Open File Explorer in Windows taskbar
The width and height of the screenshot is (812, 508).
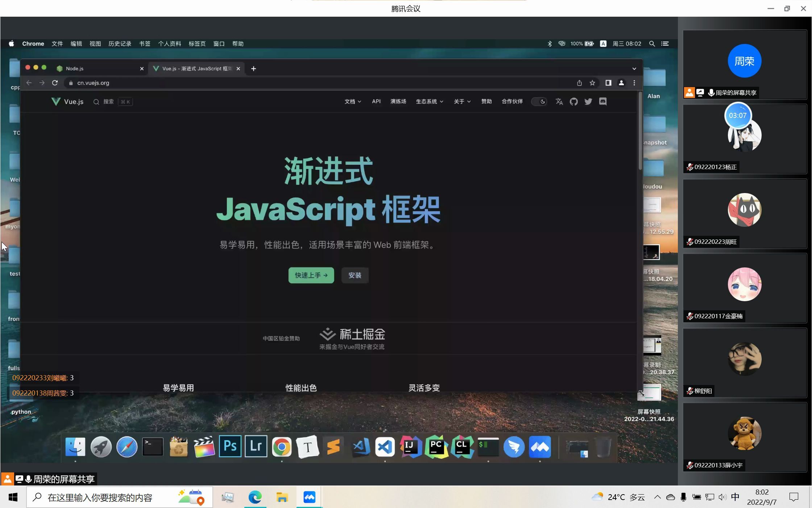point(282,497)
